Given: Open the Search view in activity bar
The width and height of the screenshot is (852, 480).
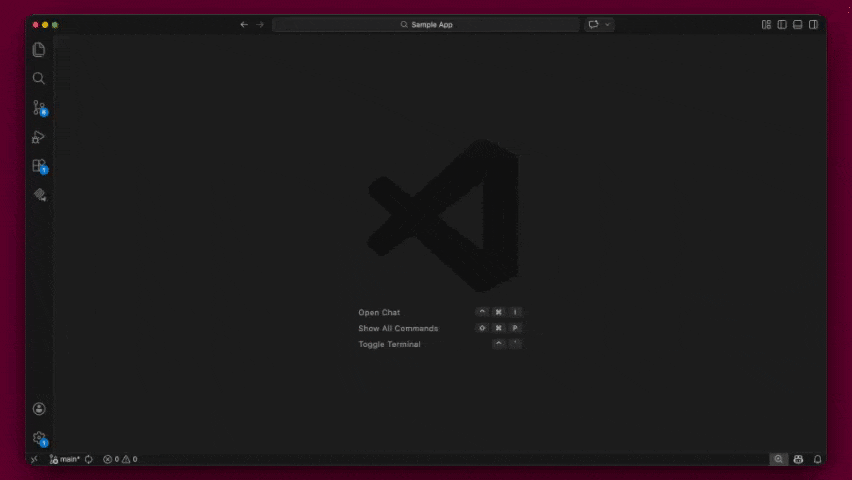Looking at the screenshot, I should click(x=39, y=78).
